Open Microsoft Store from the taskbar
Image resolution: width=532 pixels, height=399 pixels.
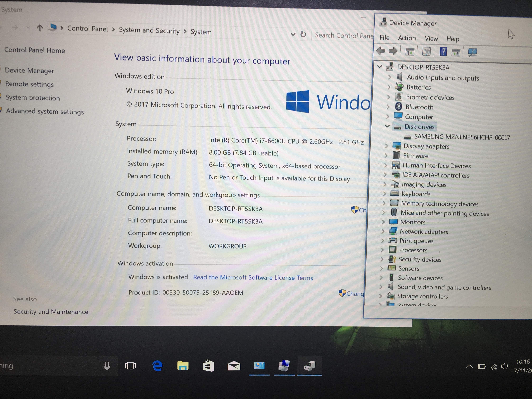(208, 366)
